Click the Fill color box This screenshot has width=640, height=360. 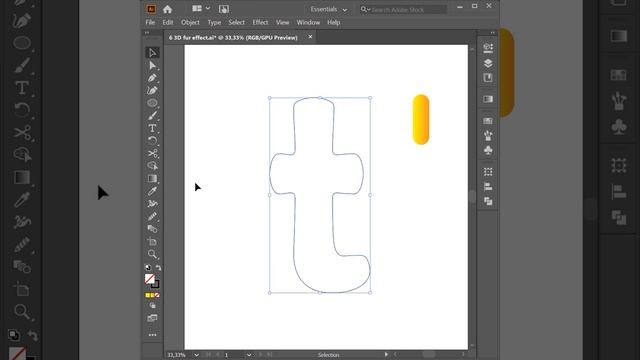click(x=149, y=279)
